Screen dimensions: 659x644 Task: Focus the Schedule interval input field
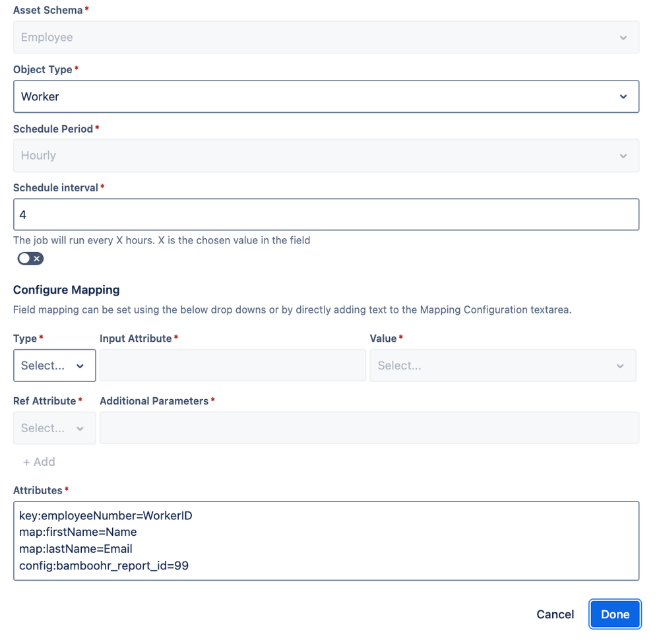pyautogui.click(x=326, y=214)
